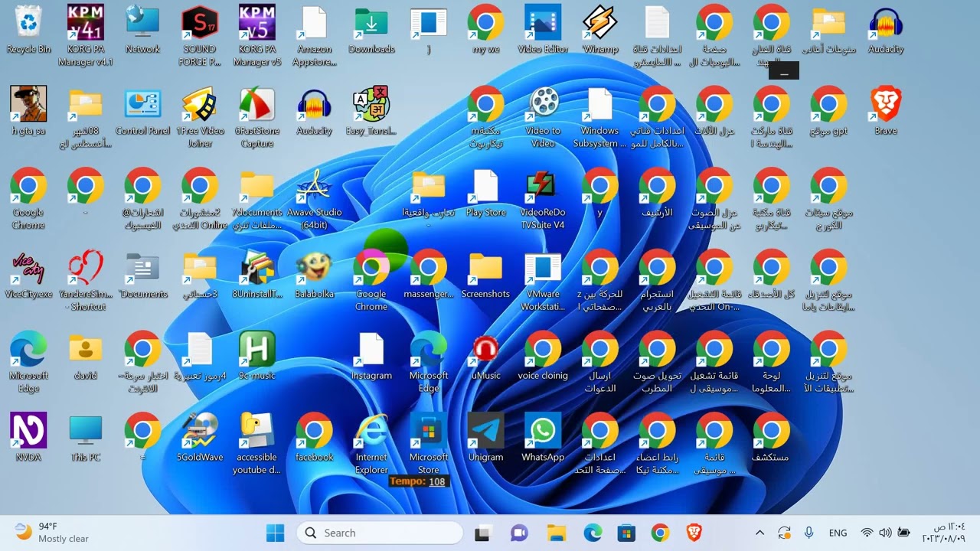Select the 9c music icon

pyautogui.click(x=257, y=357)
